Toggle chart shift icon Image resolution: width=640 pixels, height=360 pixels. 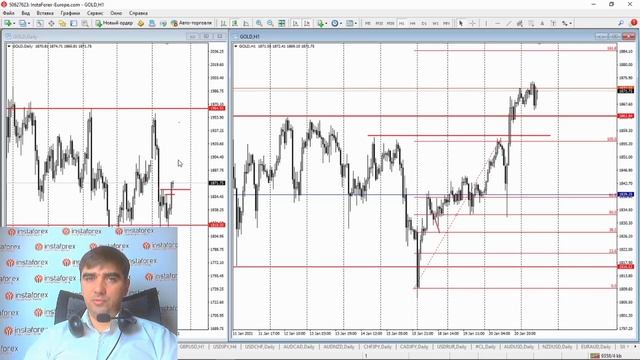click(307, 23)
